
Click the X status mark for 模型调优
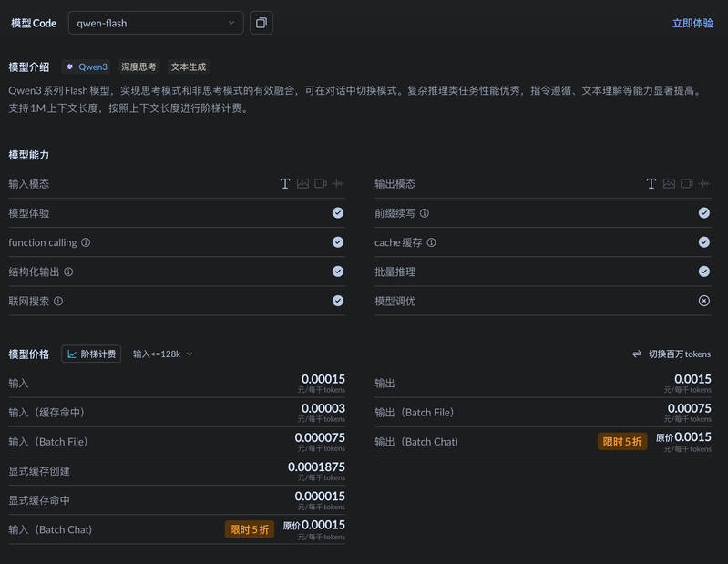[704, 301]
